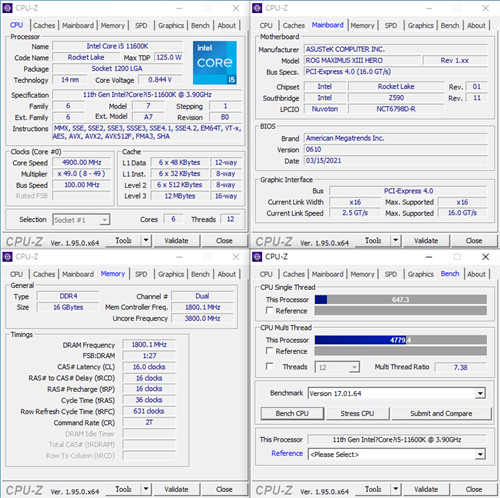500x498 pixels.
Task: Click the Multi Thread Reference bar
Action: click(400, 351)
